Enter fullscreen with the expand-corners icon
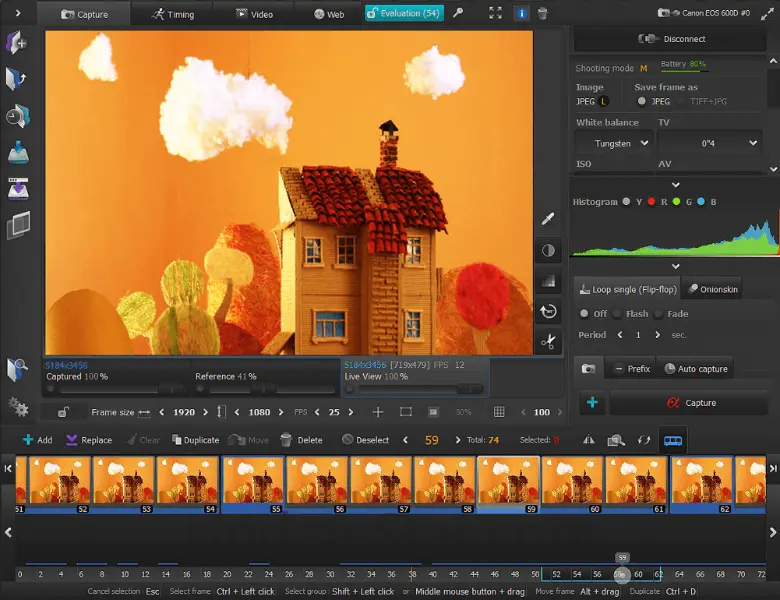The height and width of the screenshot is (600, 780). [495, 13]
